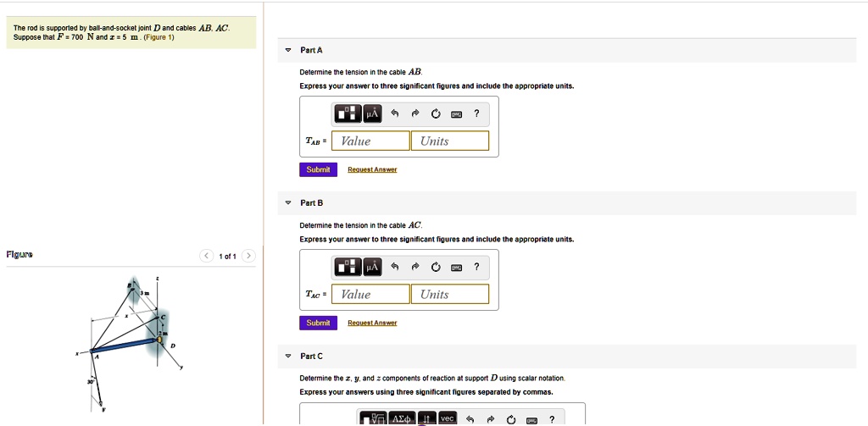This screenshot has height=426, width=868.
Task: Collapse the Part A section
Action: pyautogui.click(x=288, y=50)
